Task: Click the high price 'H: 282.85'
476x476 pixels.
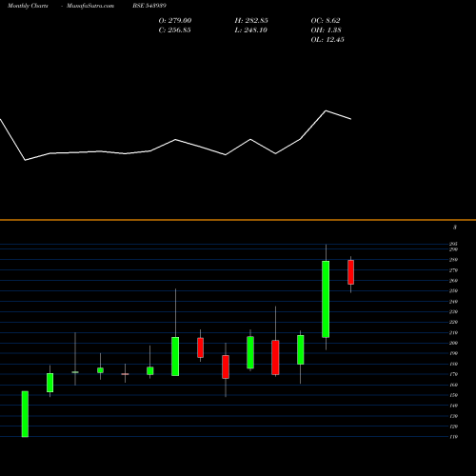Action: [x=251, y=21]
